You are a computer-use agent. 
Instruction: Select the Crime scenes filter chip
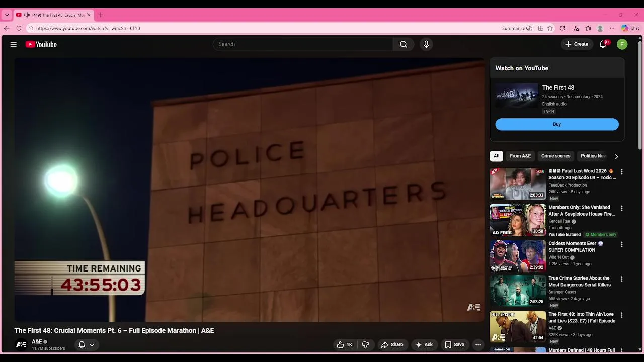coord(555,156)
